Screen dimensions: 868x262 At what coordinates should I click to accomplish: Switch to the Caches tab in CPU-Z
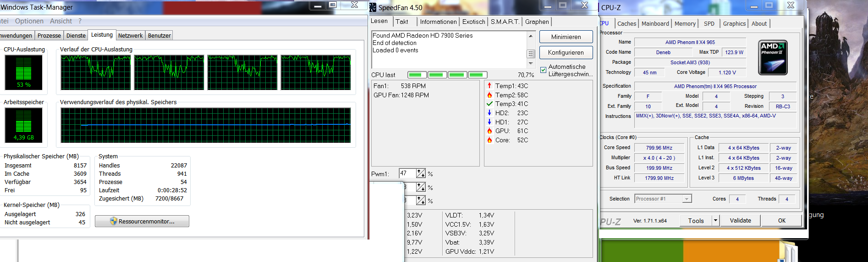pos(626,24)
